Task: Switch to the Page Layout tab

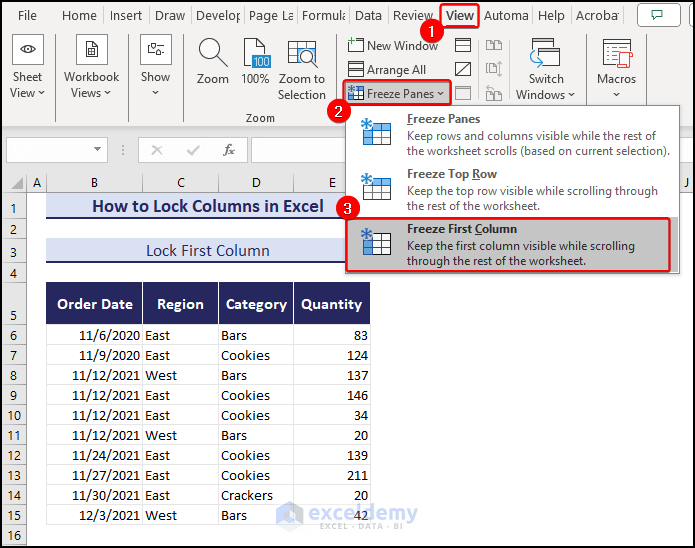Action: pyautogui.click(x=271, y=16)
